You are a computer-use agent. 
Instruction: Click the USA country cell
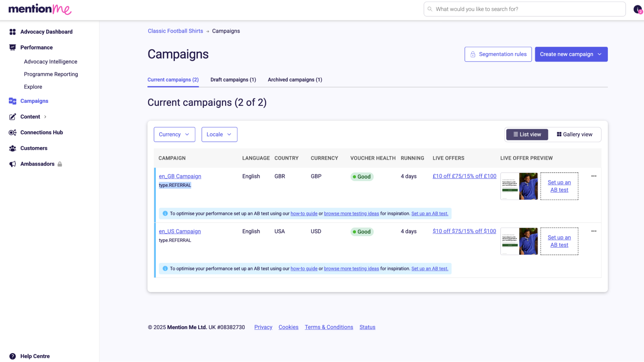(279, 231)
